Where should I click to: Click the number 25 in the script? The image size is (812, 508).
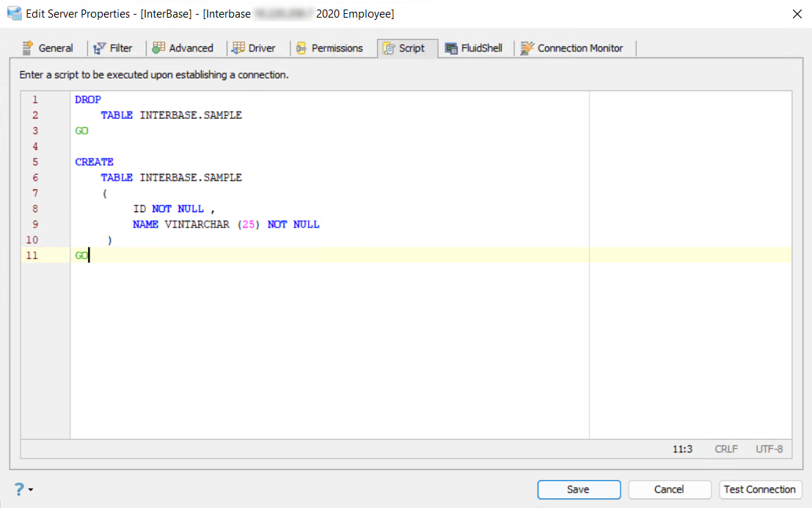click(249, 225)
